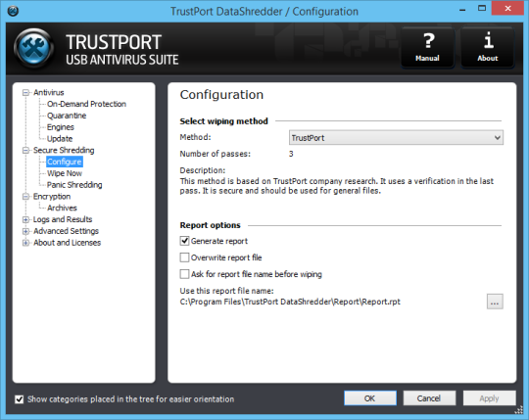This screenshot has width=529, height=420.
Task: Click the About and Licenses label
Action: pyautogui.click(x=67, y=243)
